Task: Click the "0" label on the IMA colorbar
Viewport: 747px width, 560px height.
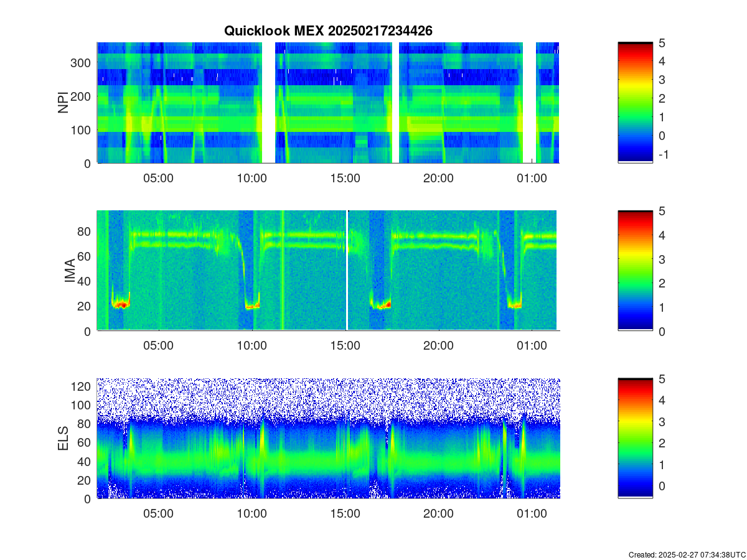Action: (662, 332)
